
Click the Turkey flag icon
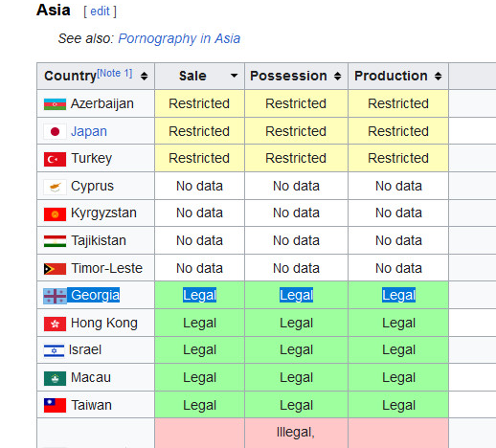point(55,159)
